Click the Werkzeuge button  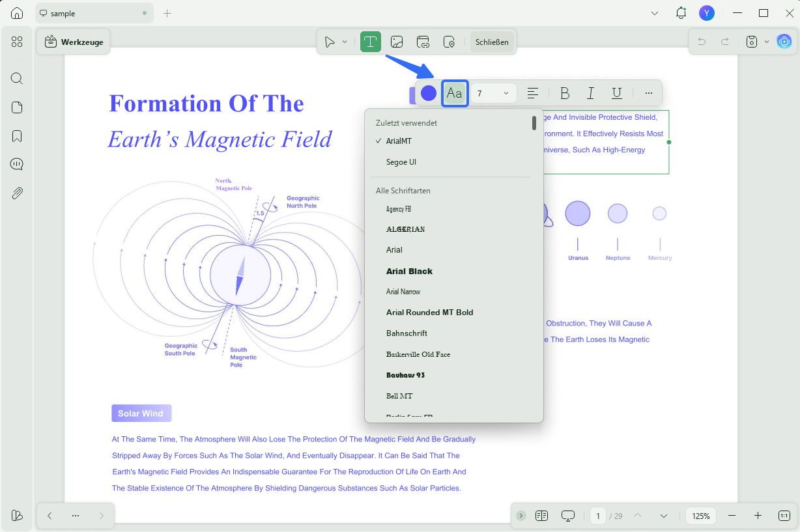[x=74, y=42]
